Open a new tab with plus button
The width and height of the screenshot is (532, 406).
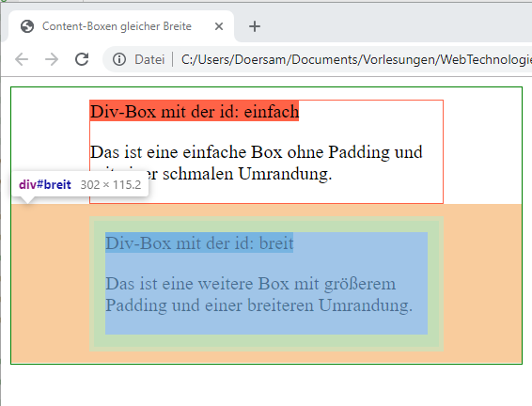[x=255, y=26]
